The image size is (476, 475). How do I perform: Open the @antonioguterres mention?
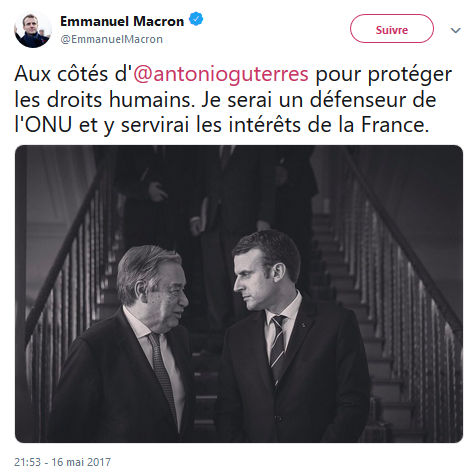click(x=221, y=74)
